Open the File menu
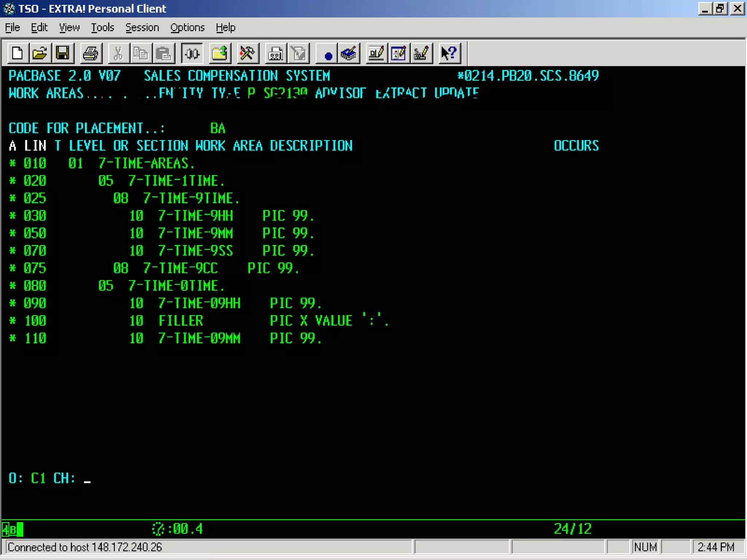This screenshot has height=560, width=747. point(12,28)
